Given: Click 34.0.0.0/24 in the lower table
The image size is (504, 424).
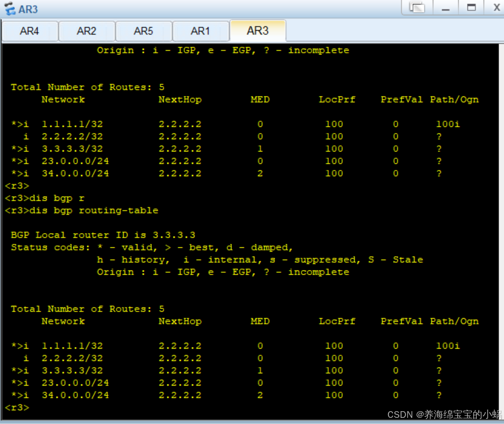Looking at the screenshot, I should point(75,395).
